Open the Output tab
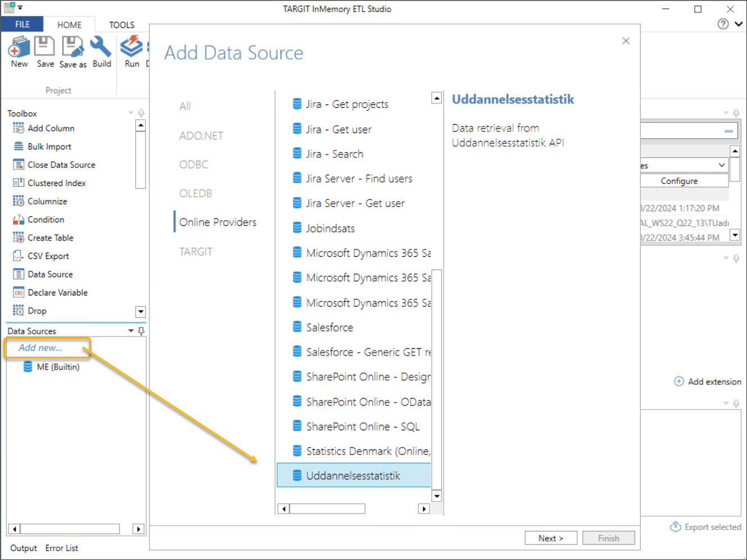Viewport: 747px width, 560px height. point(24,548)
